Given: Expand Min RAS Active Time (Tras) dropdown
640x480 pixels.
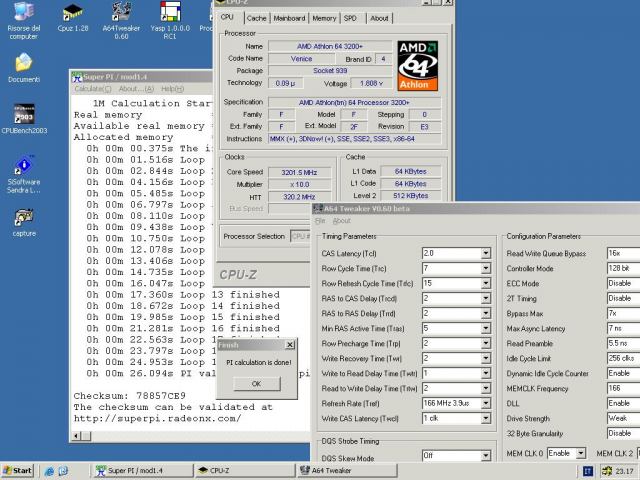Looking at the screenshot, I should [x=486, y=329].
